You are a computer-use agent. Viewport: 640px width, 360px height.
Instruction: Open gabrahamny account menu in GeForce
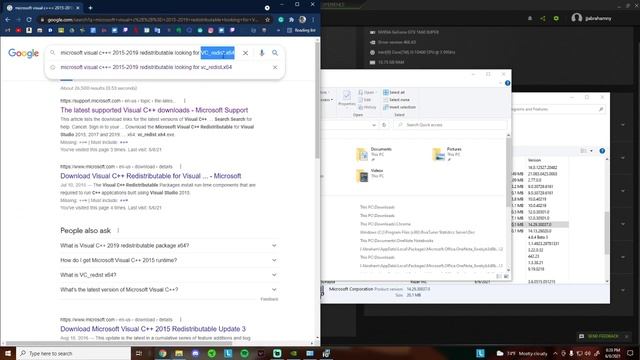point(591,18)
